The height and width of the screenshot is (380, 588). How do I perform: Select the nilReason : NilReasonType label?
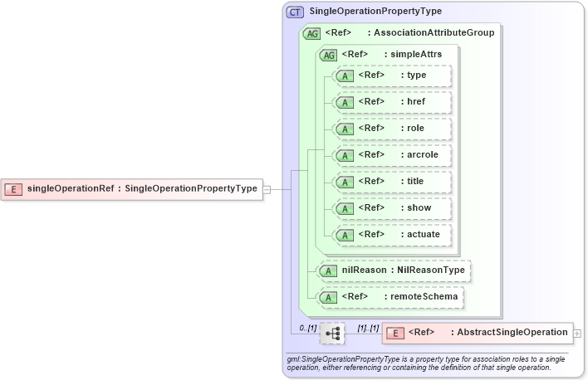coord(403,270)
